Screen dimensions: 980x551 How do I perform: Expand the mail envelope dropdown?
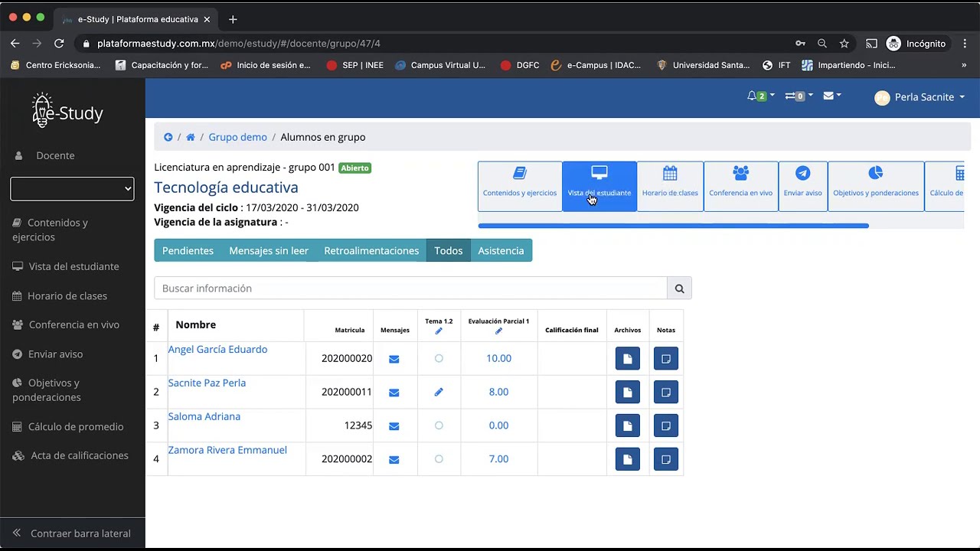coord(832,96)
